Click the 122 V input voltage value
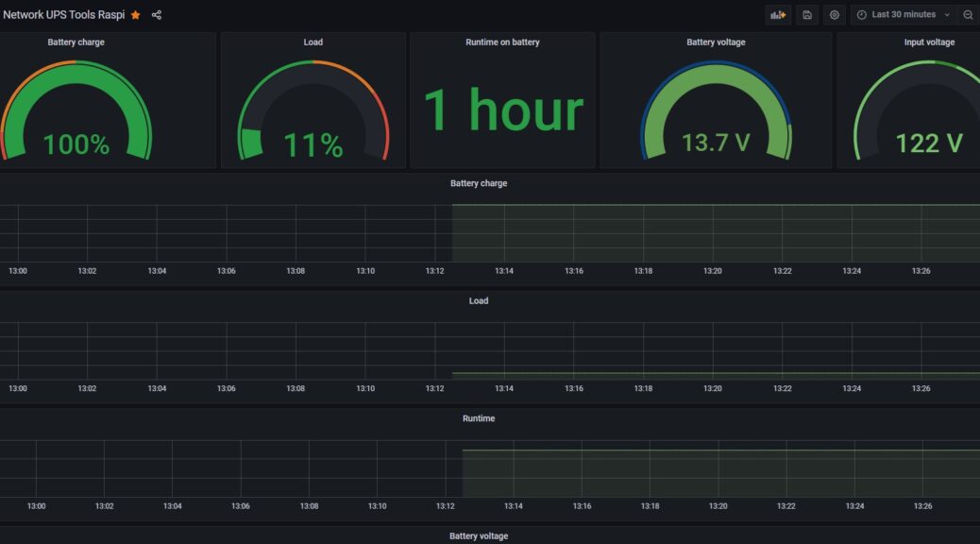The image size is (980, 544). 929,144
